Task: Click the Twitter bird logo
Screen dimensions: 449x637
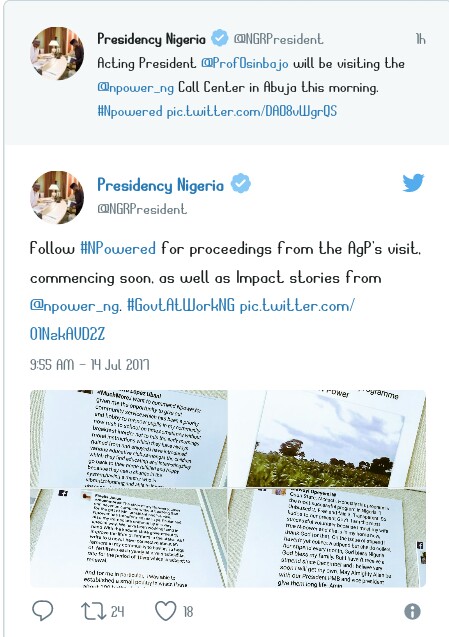Action: point(413,182)
